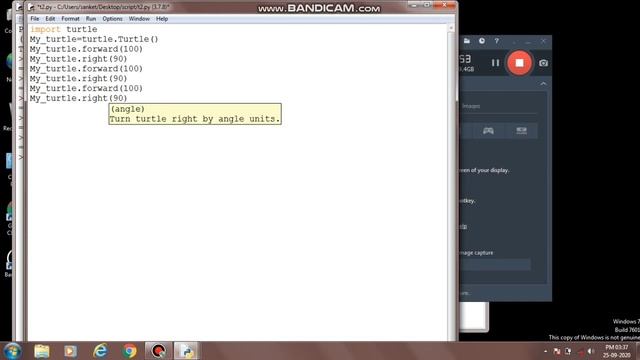Viewport: 640px width, 360px height.
Task: Open the taskbar clock and date
Action: click(617, 351)
